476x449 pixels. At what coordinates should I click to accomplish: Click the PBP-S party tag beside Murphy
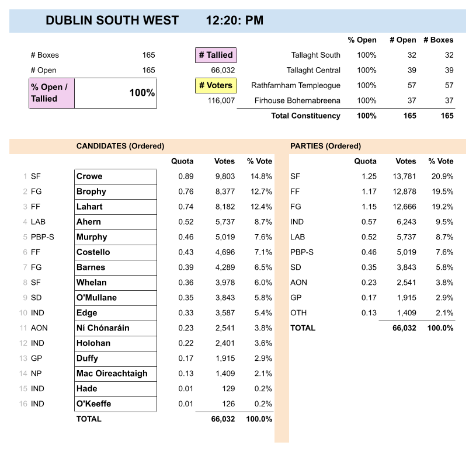click(43, 237)
